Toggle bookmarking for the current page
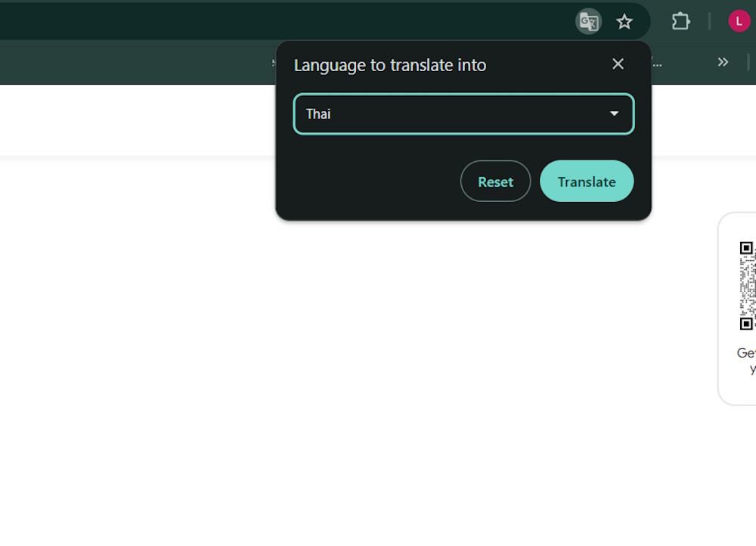Viewport: 756px width, 546px height. tap(624, 21)
